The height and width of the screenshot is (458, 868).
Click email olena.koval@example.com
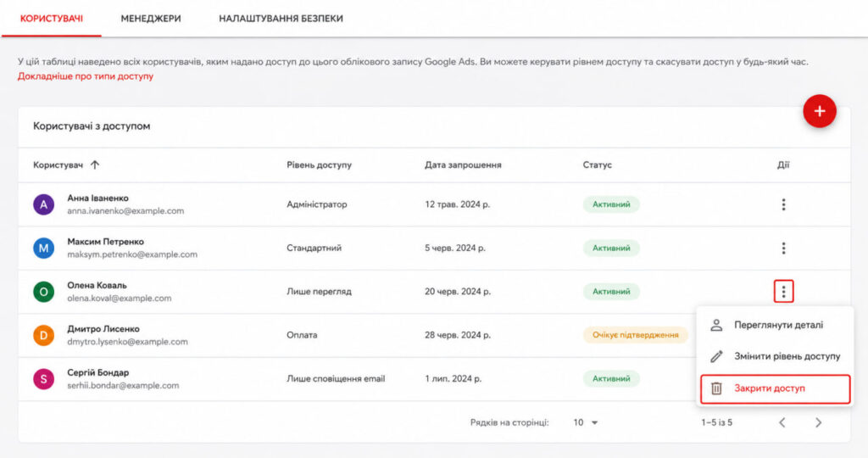[119, 298]
